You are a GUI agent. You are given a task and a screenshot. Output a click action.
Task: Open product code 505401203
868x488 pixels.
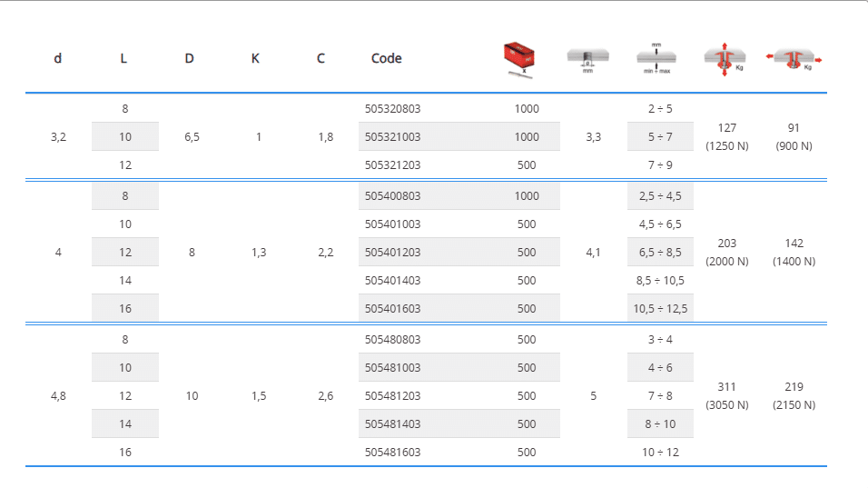(392, 253)
